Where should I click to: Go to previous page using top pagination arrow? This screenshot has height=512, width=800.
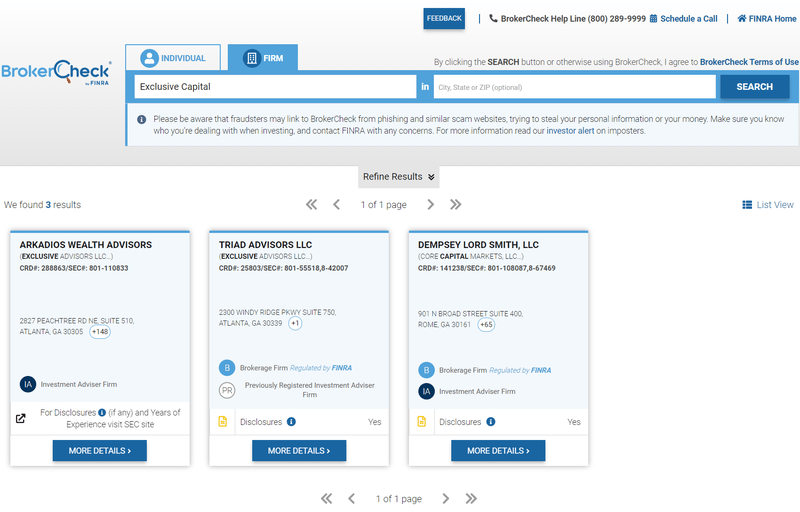pos(336,204)
